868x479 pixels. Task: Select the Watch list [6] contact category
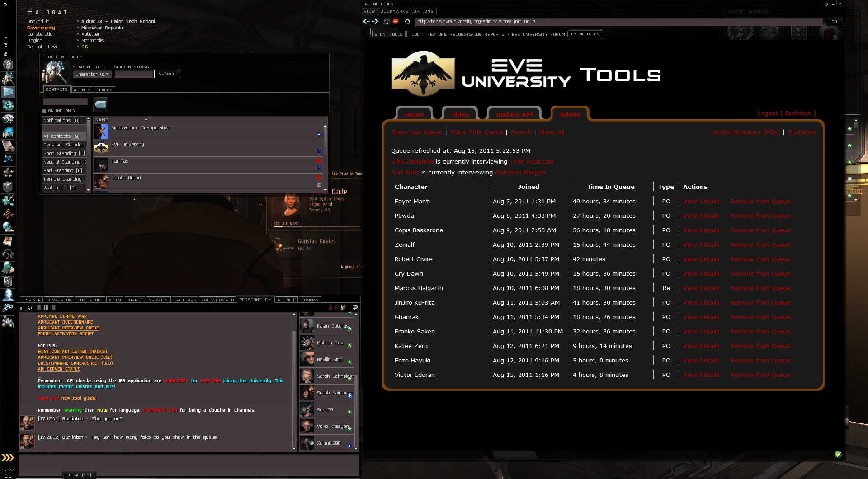point(64,188)
